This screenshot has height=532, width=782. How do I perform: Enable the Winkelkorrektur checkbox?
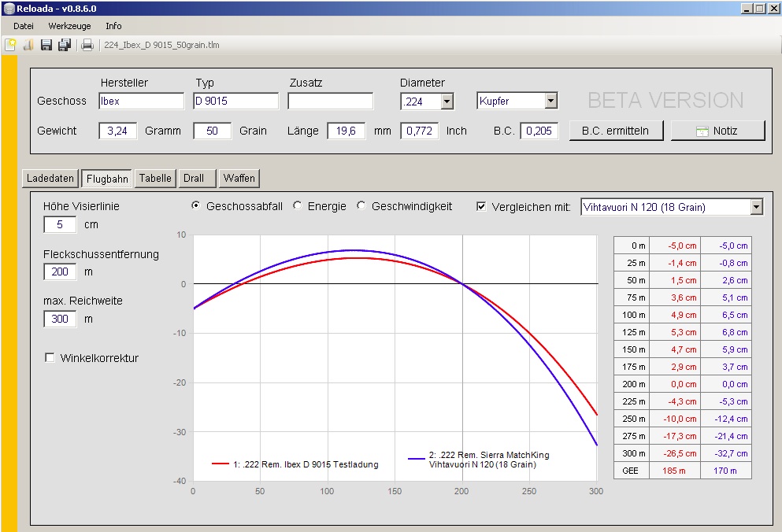50,358
